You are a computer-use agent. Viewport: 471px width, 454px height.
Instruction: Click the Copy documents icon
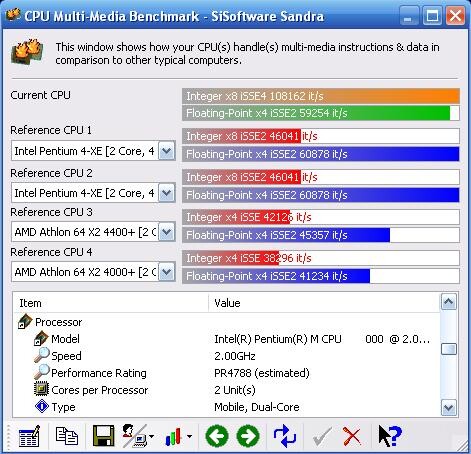[x=66, y=436]
